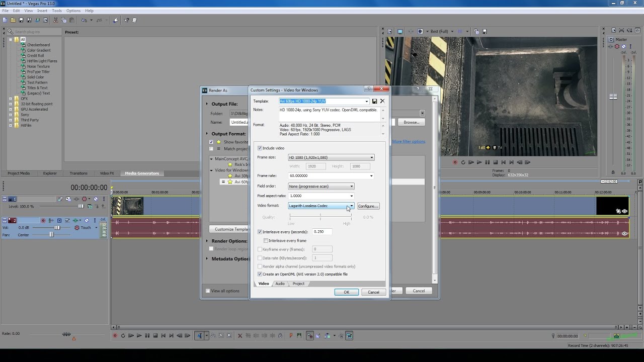Switch to the Audio tab in dialog
The height and width of the screenshot is (362, 644).
click(x=280, y=284)
